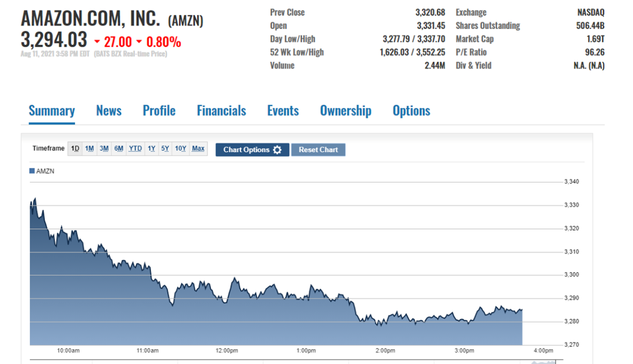Click the Volume value 2.44M
633x364 pixels.
[435, 65]
